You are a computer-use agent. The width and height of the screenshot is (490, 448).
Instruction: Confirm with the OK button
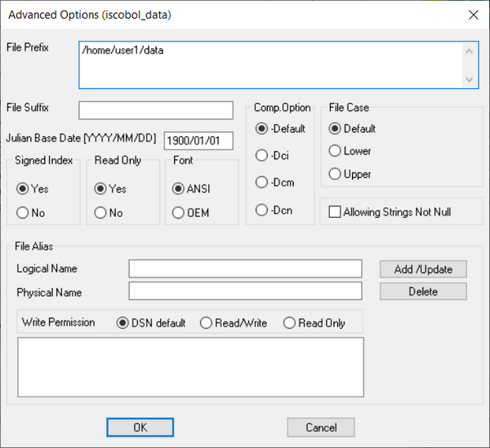(140, 428)
